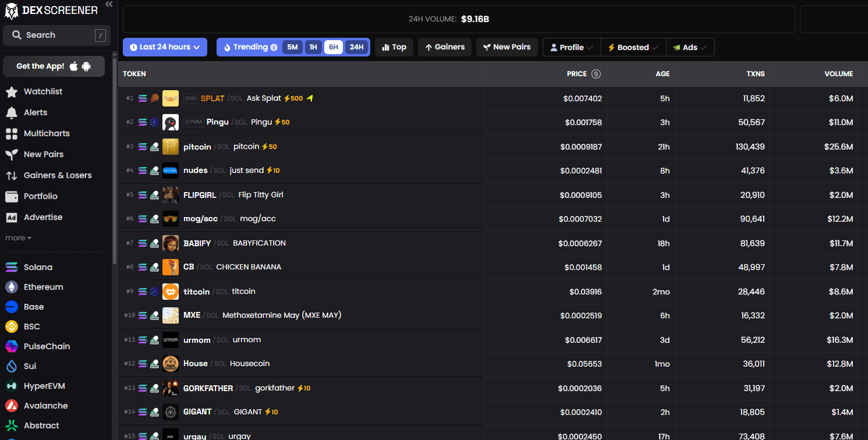Open Advertise Ad icon in sidebar
868x440 pixels.
coord(12,217)
